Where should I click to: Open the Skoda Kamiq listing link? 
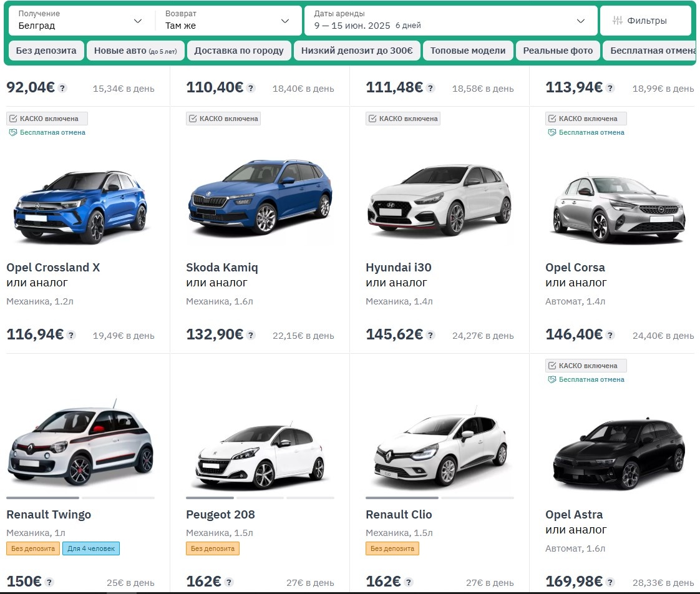click(222, 267)
